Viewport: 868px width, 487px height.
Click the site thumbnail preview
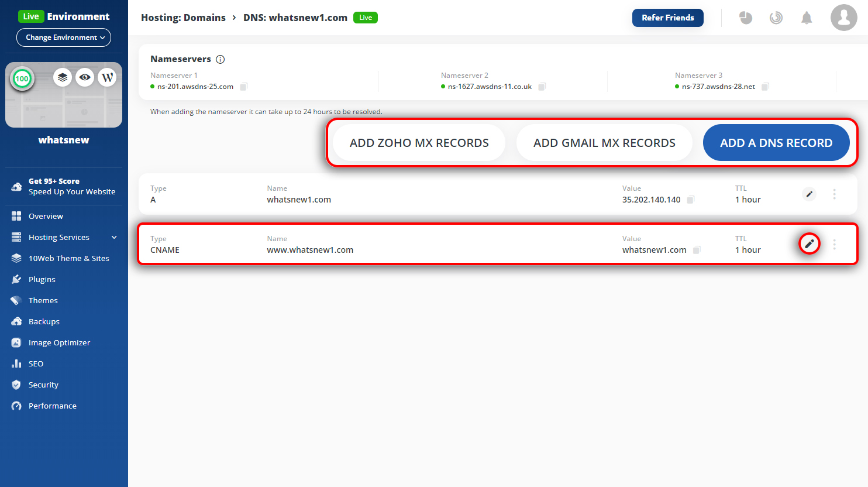point(64,95)
